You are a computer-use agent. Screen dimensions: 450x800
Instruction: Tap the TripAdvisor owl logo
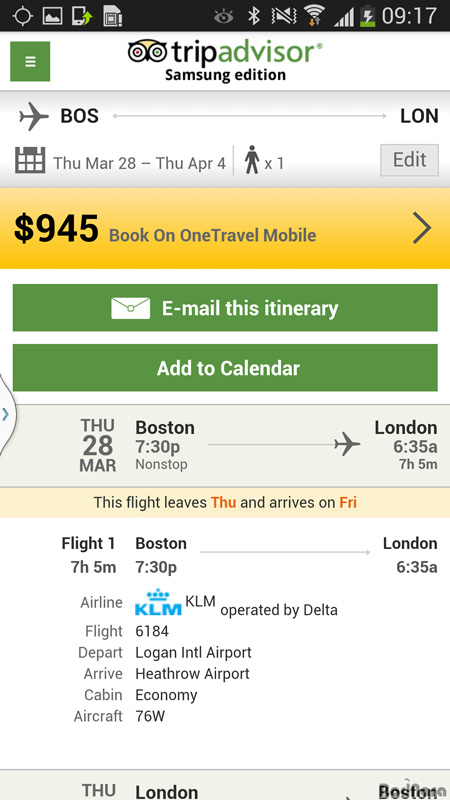[147, 53]
